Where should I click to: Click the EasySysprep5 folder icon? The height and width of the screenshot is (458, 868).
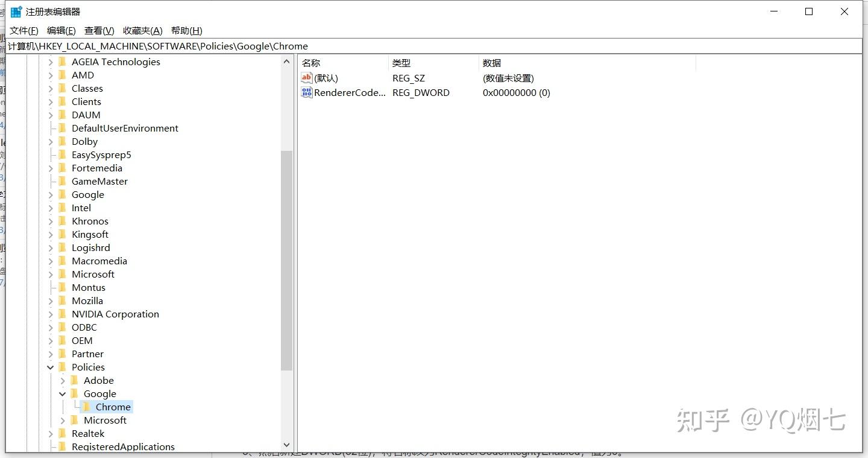(63, 154)
